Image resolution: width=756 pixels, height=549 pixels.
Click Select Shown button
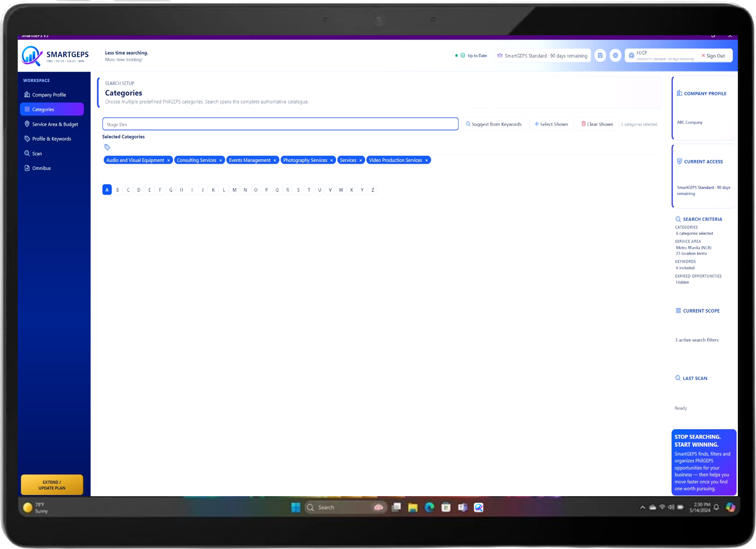point(551,124)
